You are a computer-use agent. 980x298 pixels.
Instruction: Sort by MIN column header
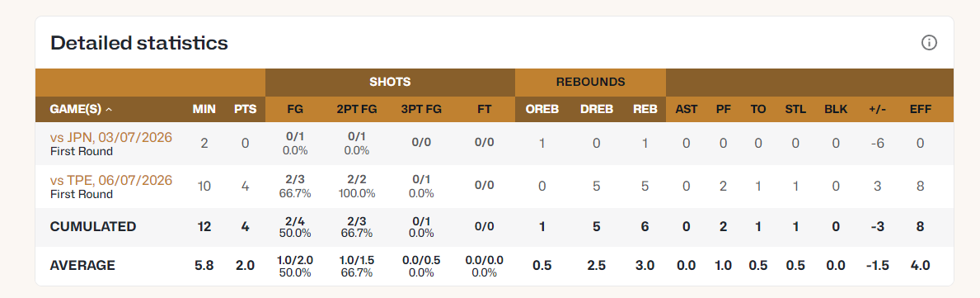click(204, 109)
